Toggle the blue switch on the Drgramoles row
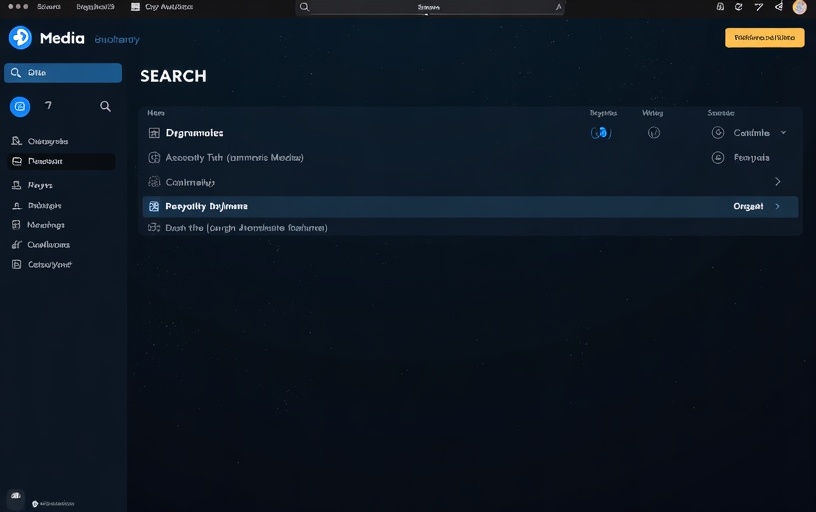This screenshot has height=512, width=816. pyautogui.click(x=601, y=133)
